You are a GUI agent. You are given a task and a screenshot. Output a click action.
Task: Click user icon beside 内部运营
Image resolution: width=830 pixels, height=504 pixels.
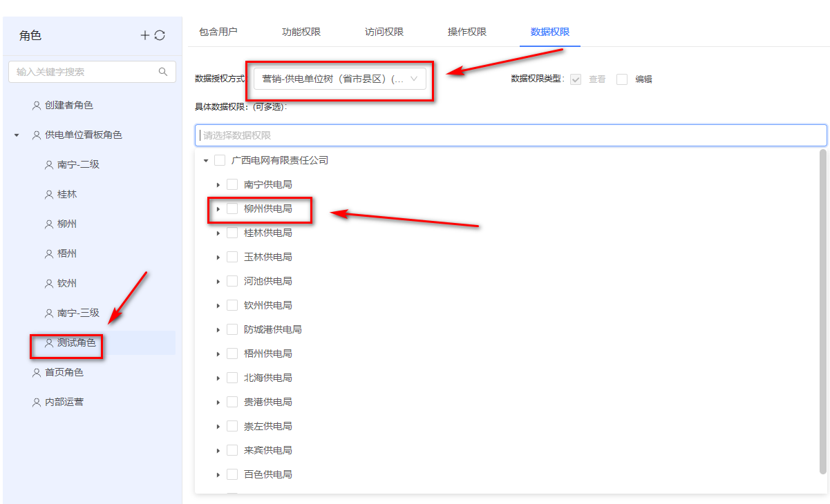click(x=37, y=403)
